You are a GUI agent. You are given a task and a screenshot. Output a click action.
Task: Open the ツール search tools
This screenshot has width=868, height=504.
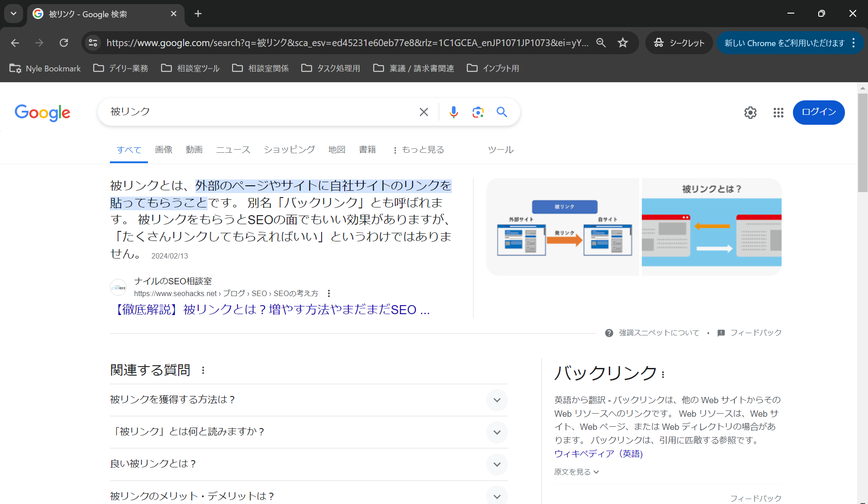click(x=501, y=150)
